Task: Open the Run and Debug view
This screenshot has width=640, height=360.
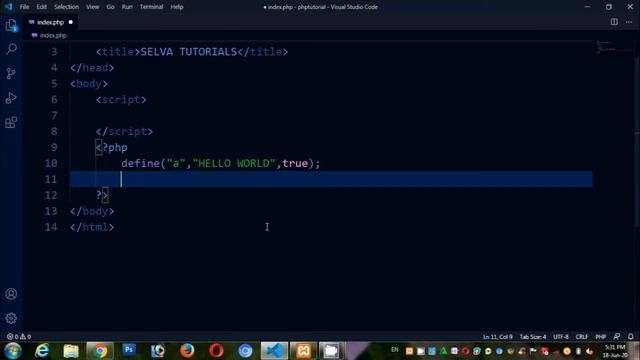Action: [11, 98]
